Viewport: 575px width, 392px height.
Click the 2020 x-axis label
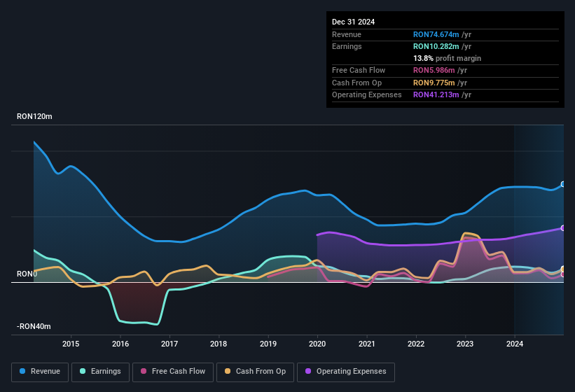pos(317,344)
